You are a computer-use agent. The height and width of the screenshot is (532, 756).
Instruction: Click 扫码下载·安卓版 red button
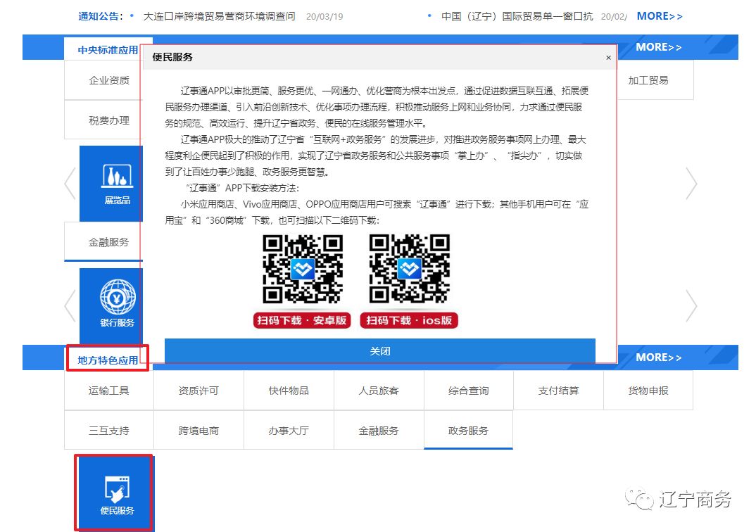click(302, 320)
